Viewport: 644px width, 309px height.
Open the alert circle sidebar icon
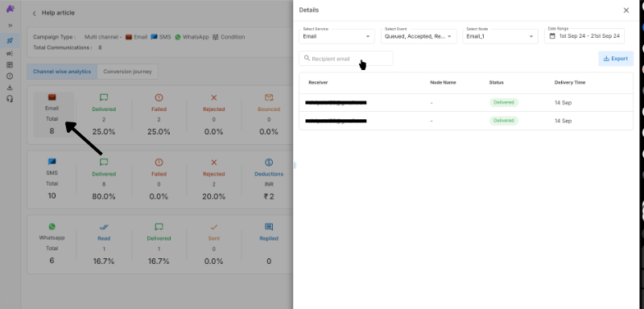10,76
